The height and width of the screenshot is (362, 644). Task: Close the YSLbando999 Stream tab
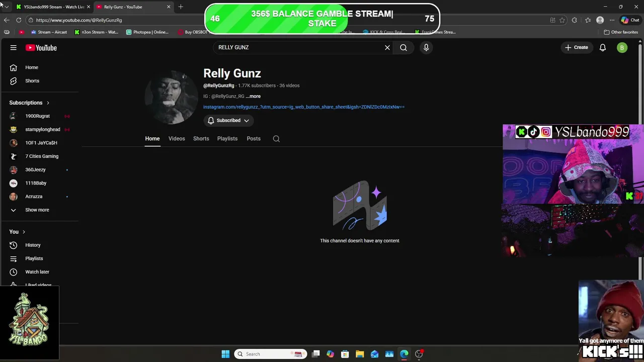click(88, 7)
